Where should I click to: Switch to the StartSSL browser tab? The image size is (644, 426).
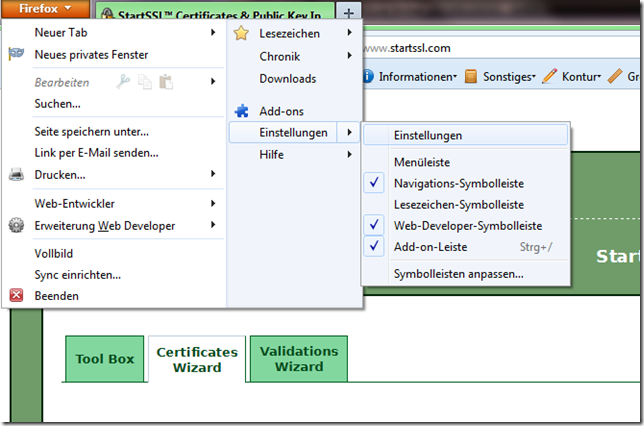pyautogui.click(x=215, y=12)
